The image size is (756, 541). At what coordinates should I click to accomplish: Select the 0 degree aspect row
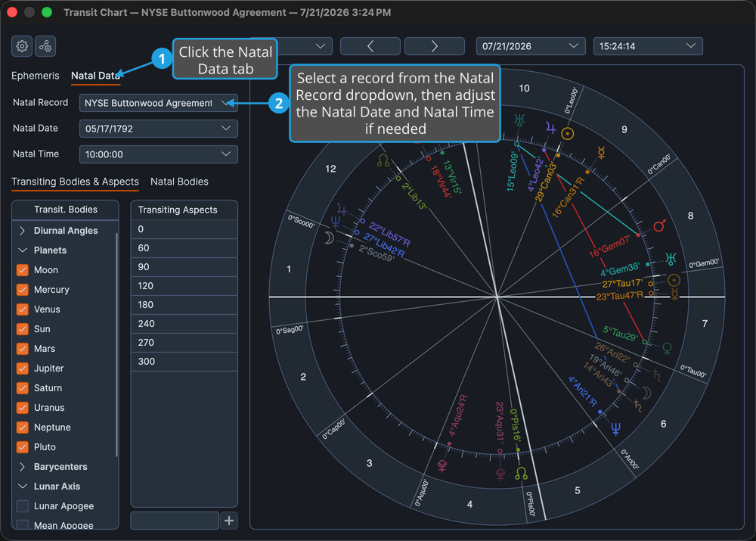pos(184,229)
